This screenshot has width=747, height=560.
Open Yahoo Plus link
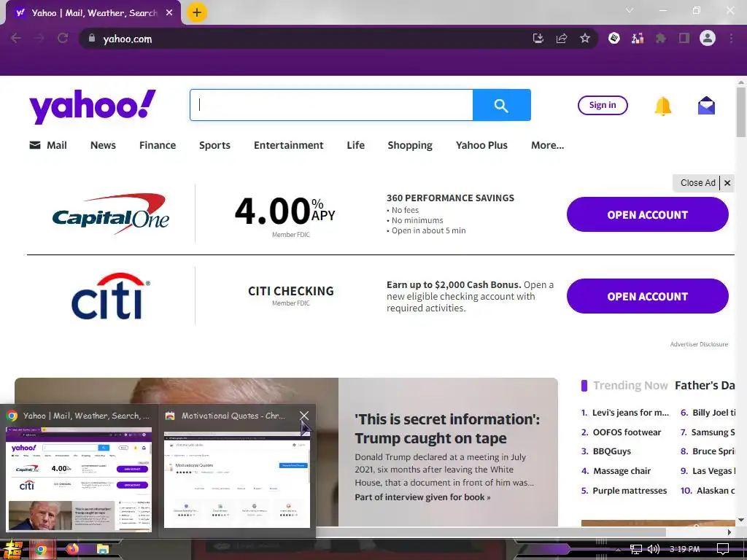click(x=481, y=145)
